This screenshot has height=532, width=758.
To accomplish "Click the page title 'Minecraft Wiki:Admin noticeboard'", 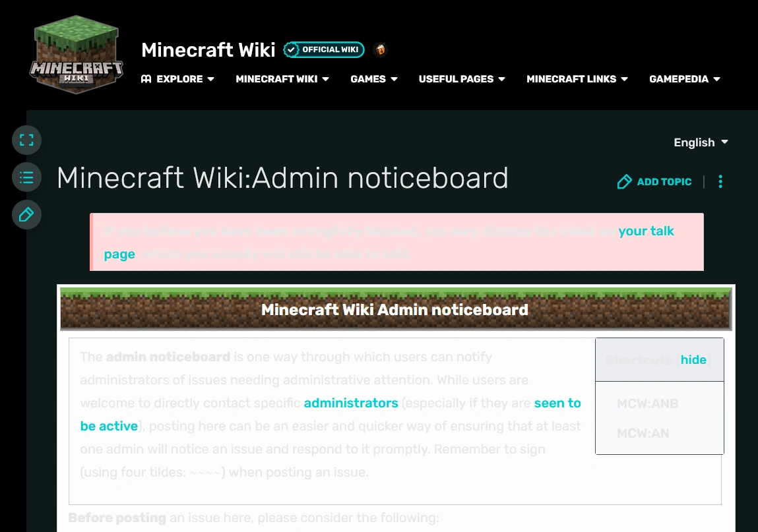I will [x=282, y=178].
